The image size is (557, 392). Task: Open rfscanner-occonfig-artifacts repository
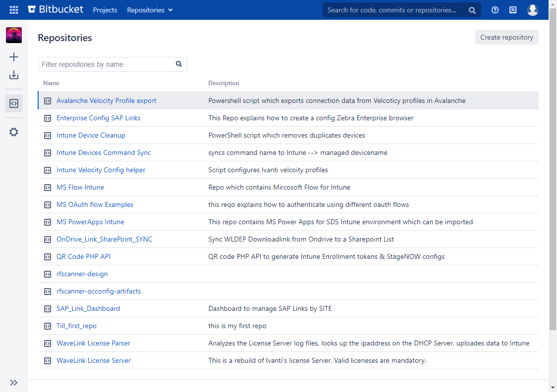point(99,291)
